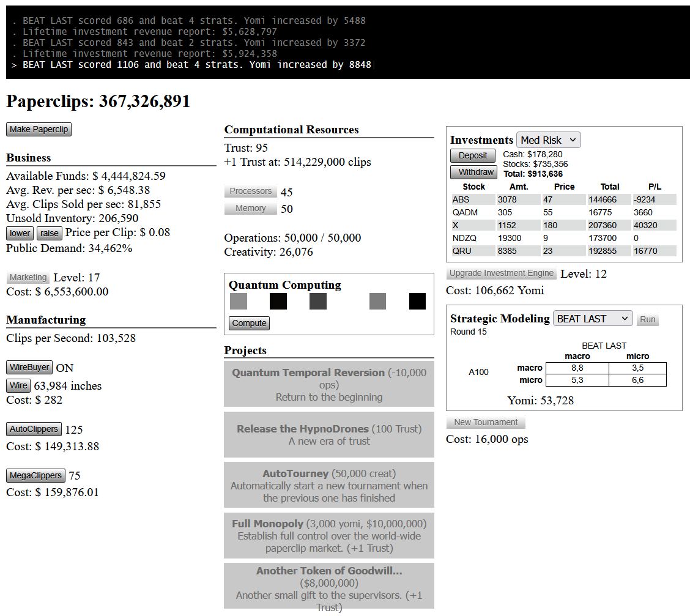
Task: Start a New Tournament
Action: click(x=486, y=422)
